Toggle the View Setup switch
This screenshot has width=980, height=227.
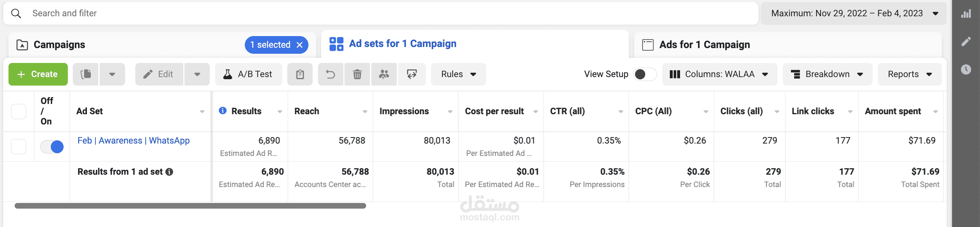645,74
